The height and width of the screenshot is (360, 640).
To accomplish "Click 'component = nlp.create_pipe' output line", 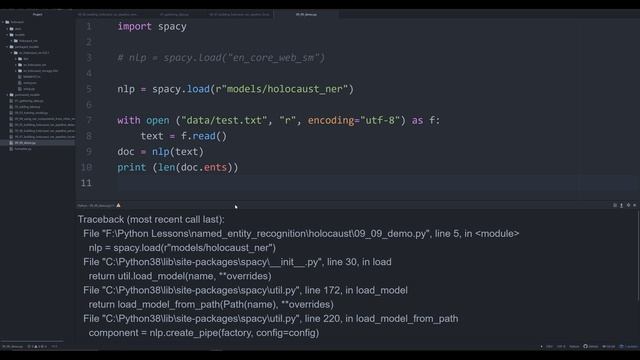I will (204, 333).
